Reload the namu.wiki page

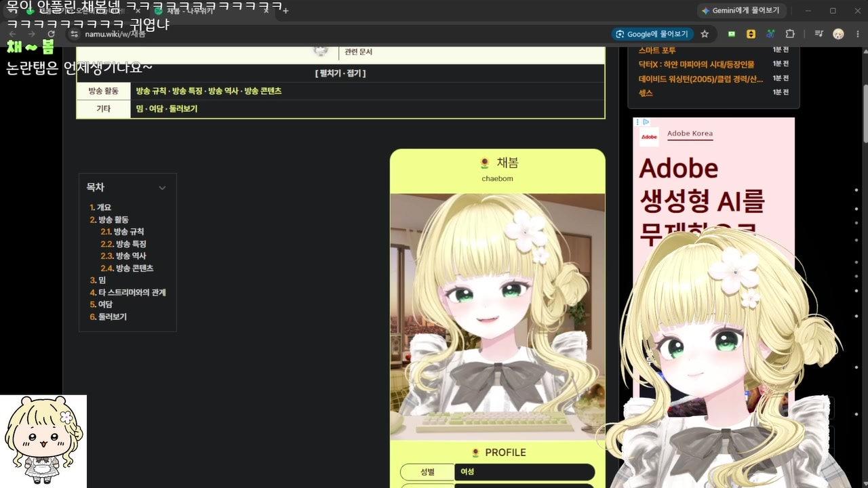52,34
